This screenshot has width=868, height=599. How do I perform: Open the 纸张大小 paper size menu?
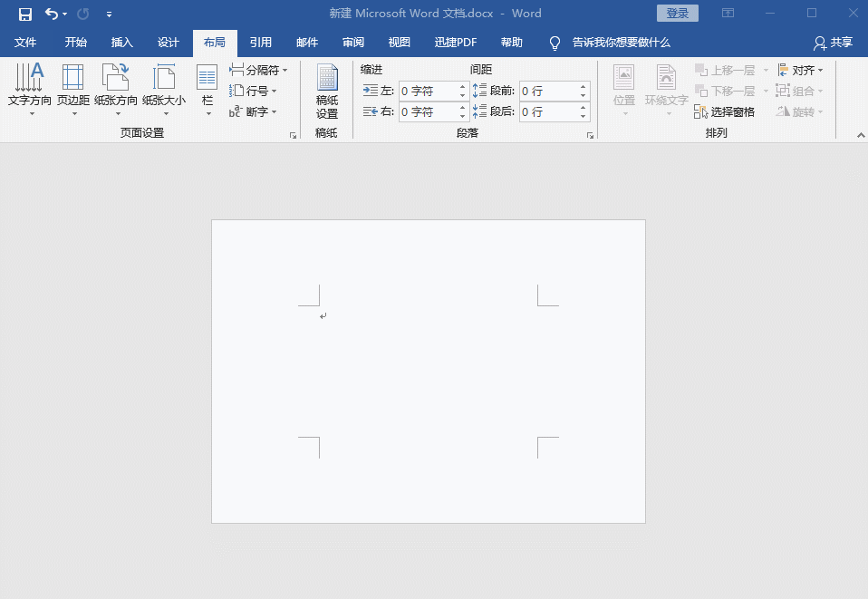click(164, 89)
